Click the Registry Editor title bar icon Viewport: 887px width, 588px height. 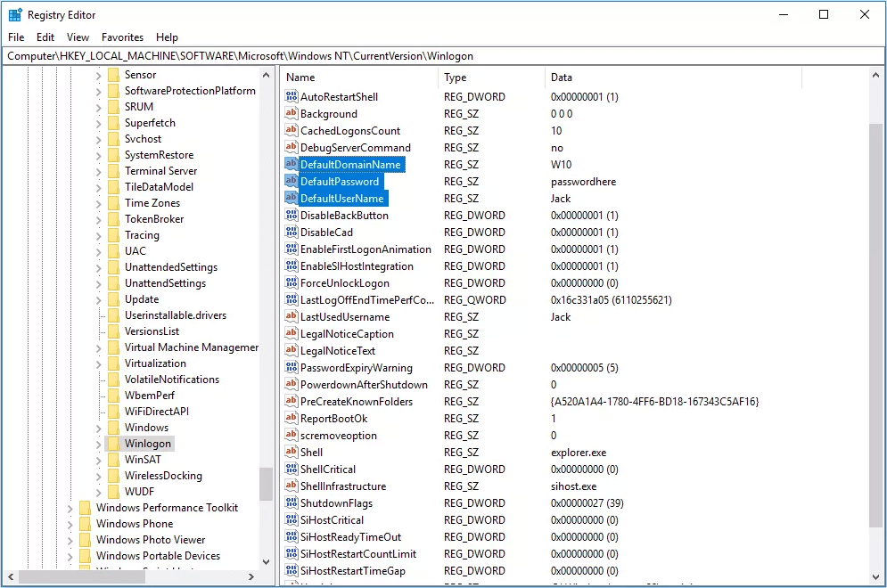point(15,15)
